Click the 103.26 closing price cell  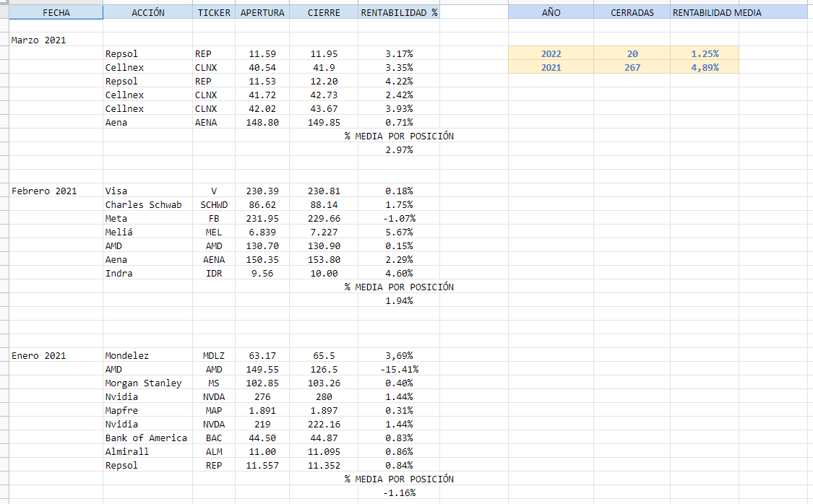324,383
